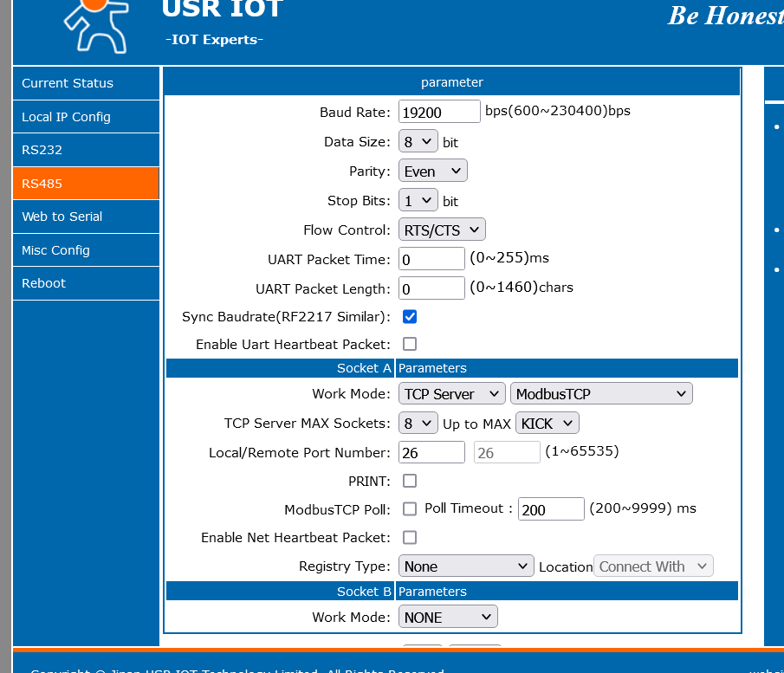Tick the PRINT checkbox
784x673 pixels.
(410, 481)
